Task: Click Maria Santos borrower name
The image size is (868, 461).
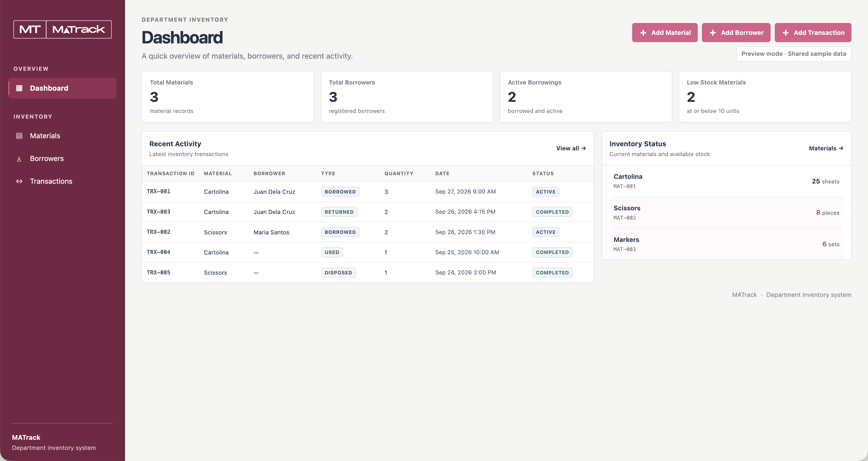Action: click(x=271, y=232)
